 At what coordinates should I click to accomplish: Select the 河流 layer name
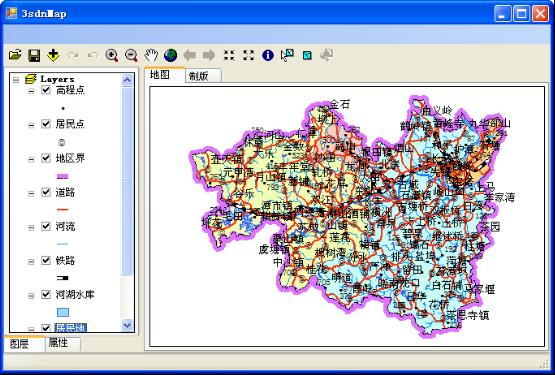65,226
